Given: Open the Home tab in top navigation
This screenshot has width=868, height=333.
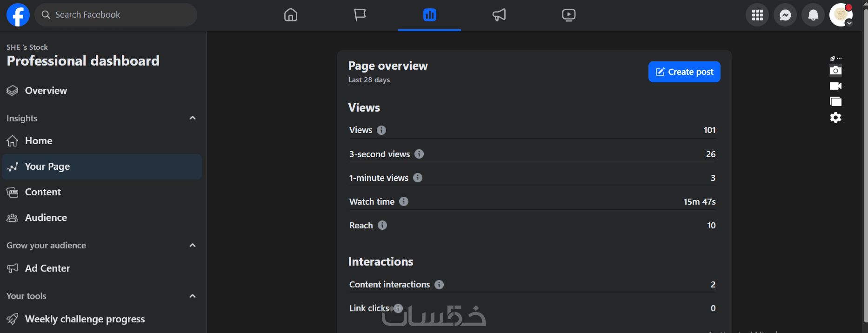Looking at the screenshot, I should (x=291, y=15).
